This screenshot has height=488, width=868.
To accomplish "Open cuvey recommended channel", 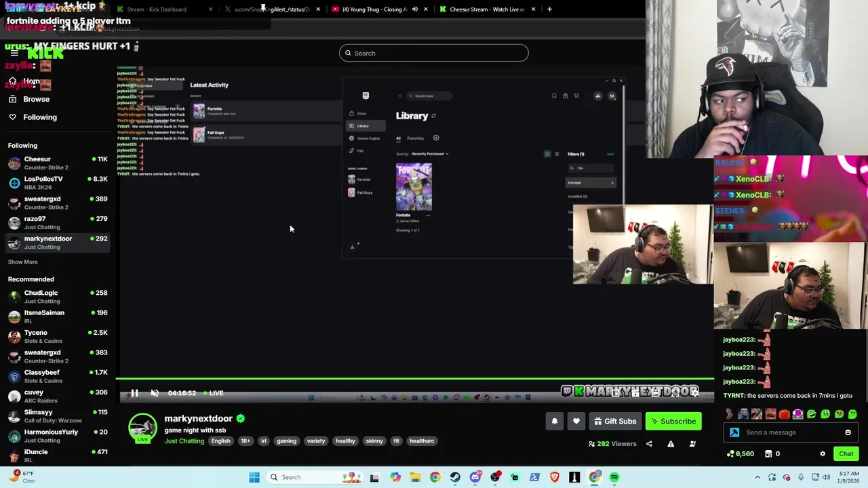I will pos(58,396).
